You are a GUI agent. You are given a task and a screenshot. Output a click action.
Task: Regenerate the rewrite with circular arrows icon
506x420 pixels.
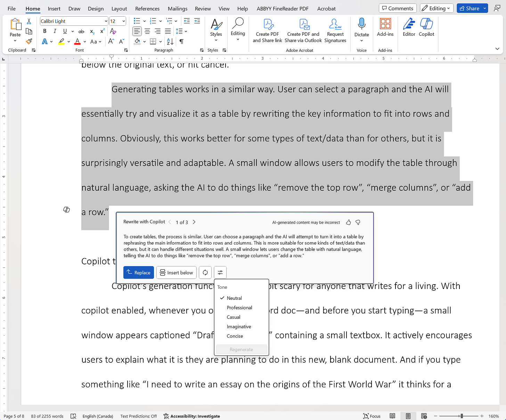pos(205,272)
